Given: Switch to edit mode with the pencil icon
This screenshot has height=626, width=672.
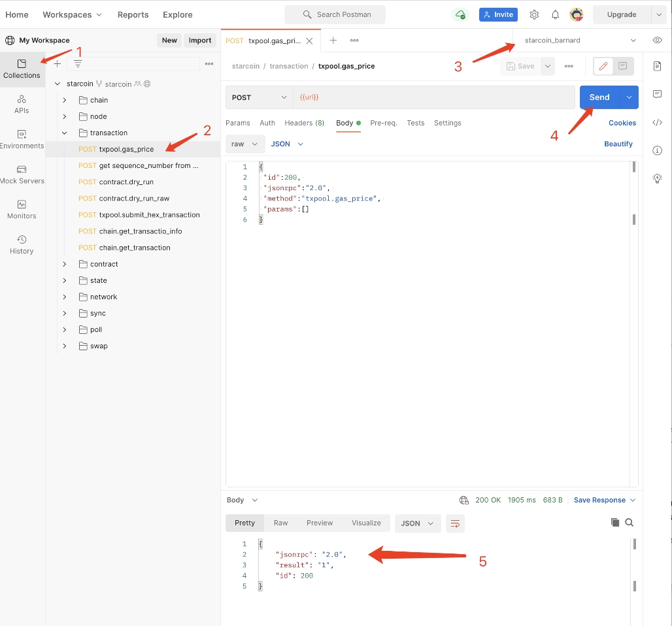Looking at the screenshot, I should pyautogui.click(x=603, y=66).
